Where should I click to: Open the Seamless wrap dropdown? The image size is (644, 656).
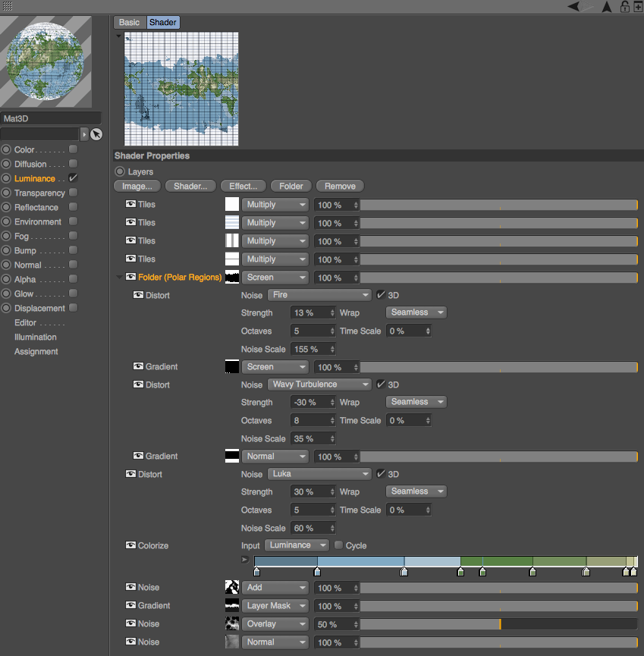pos(416,312)
